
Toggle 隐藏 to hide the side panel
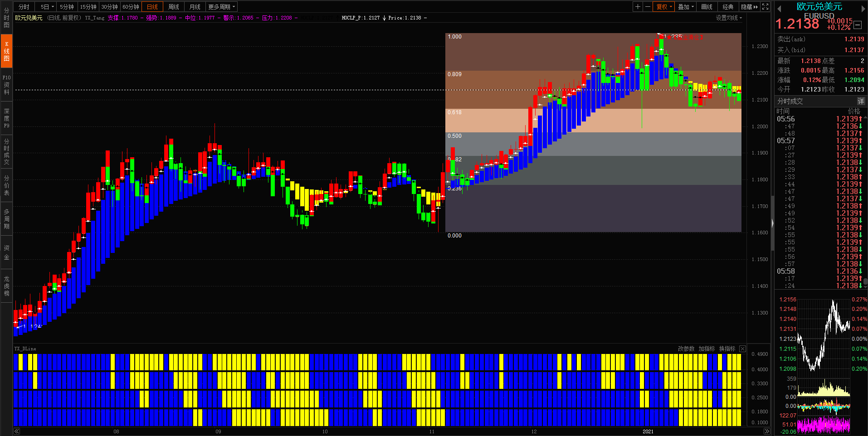[749, 7]
